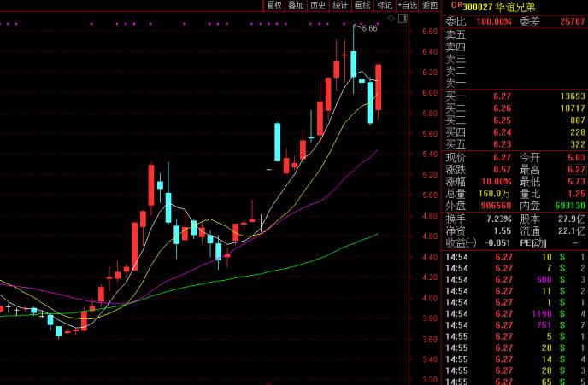
Task: Click the 卖一 ask row
Action: 456,82
